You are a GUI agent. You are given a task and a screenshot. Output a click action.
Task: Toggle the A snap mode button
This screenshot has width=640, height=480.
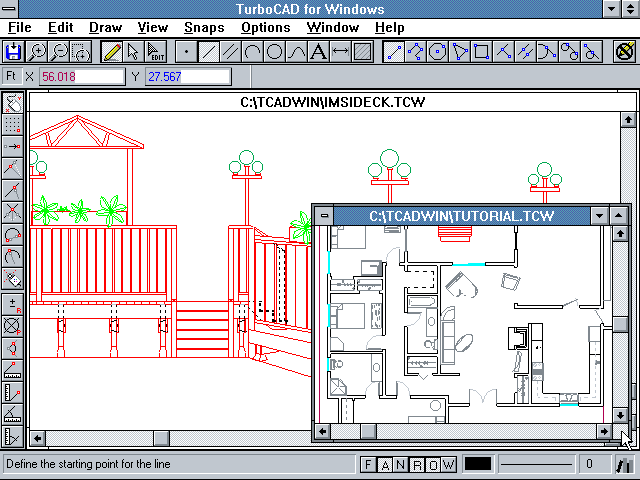pos(385,464)
